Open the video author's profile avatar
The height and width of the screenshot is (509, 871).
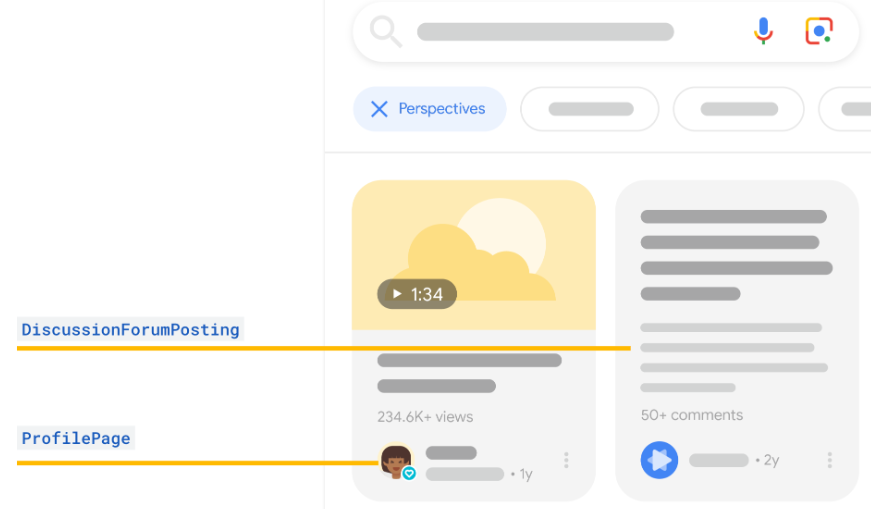pyautogui.click(x=395, y=460)
